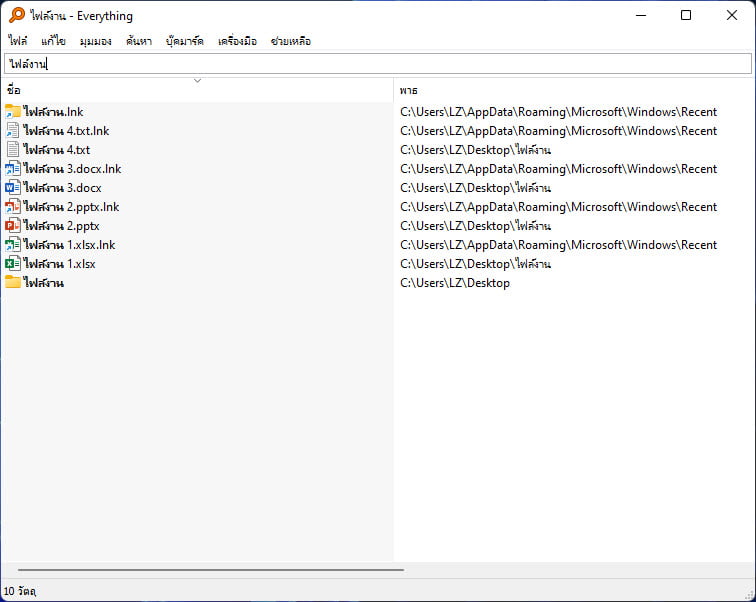Screen dimensions: 756x602
Task: Click the PowerPoint shortcut icon of ไฟล์งาน 2.pptx.lnk
Action: point(13,207)
